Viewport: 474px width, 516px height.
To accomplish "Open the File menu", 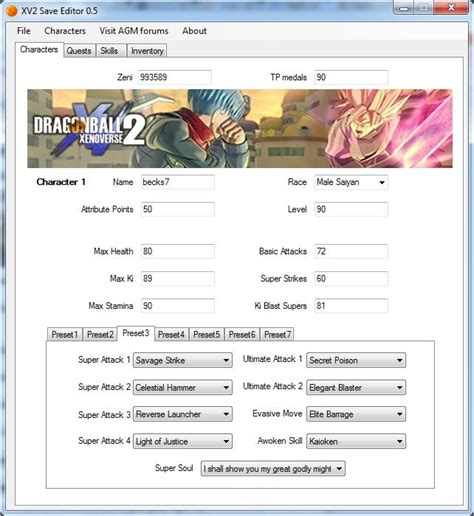I will (x=24, y=31).
